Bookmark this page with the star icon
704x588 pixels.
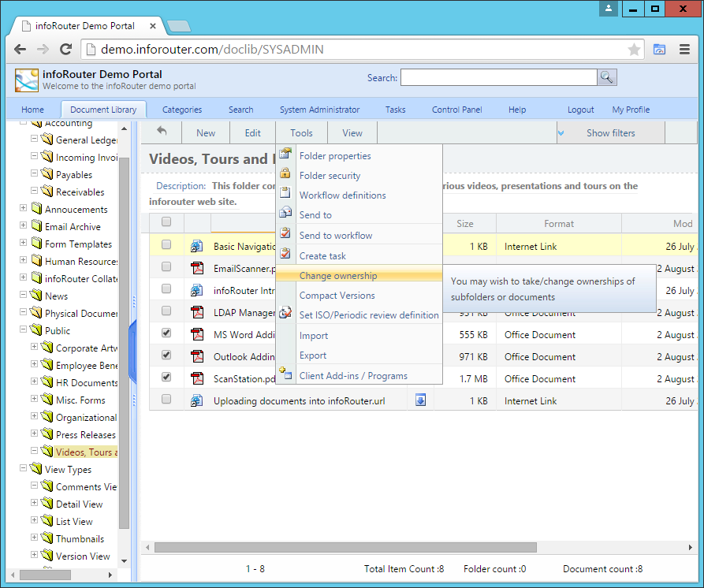634,50
